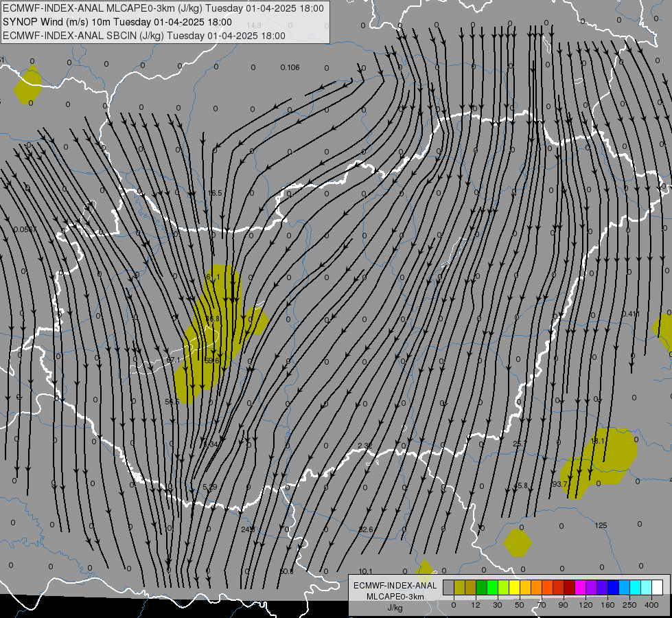This screenshot has height=618, width=672.
Task: Click the map value 0.106
Action: (290, 68)
